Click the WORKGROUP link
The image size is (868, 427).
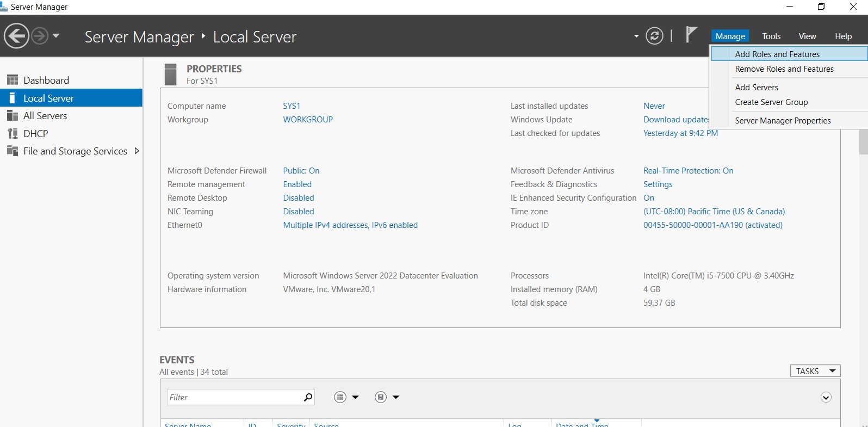308,120
